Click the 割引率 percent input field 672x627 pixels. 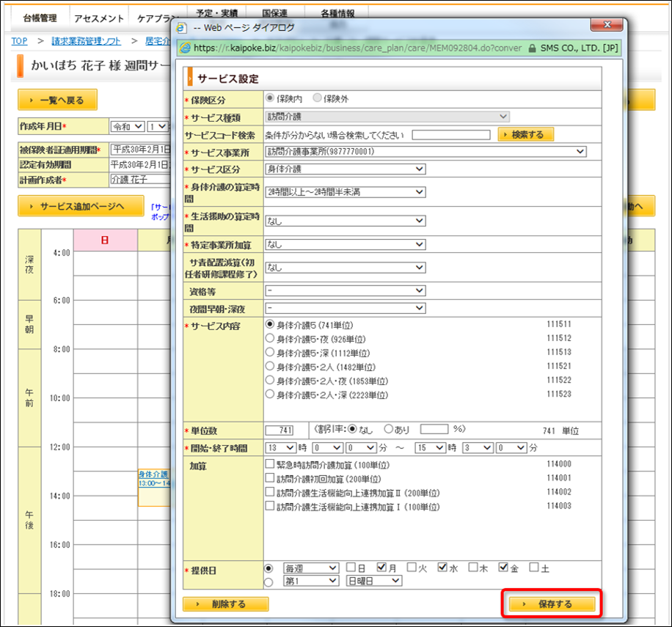434,429
